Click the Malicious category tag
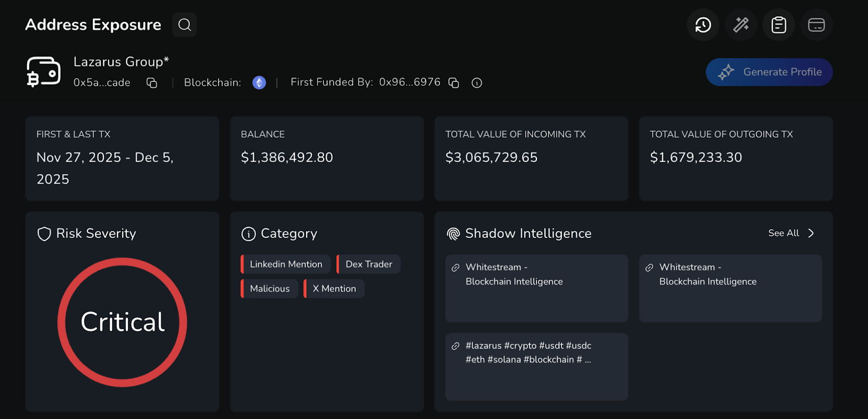This screenshot has height=419, width=868. 270,289
